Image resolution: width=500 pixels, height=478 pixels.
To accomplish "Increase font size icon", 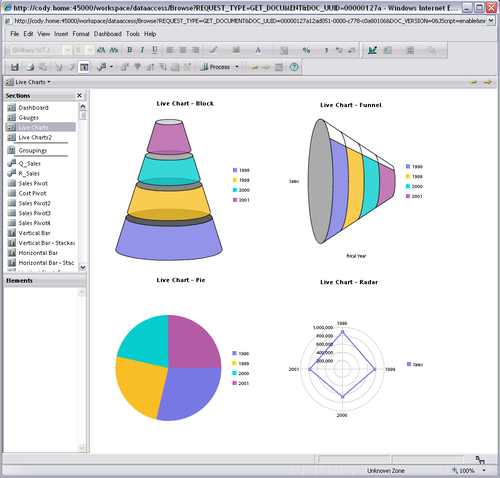I will [101, 50].
